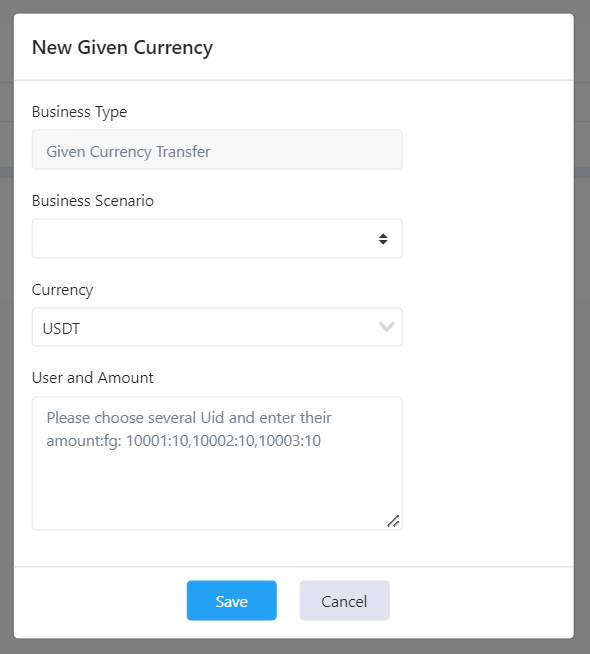The width and height of the screenshot is (590, 654).
Task: Click the up-down arrows icon in Business Scenario
Action: pos(383,239)
